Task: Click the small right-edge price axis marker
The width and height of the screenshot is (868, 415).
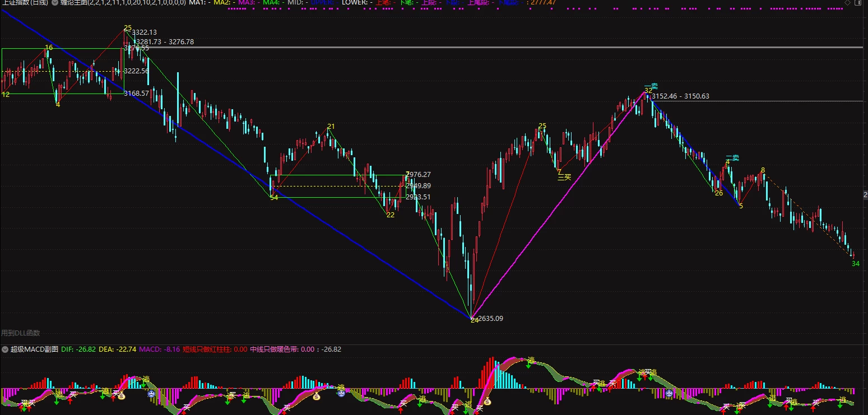Action: (x=865, y=194)
